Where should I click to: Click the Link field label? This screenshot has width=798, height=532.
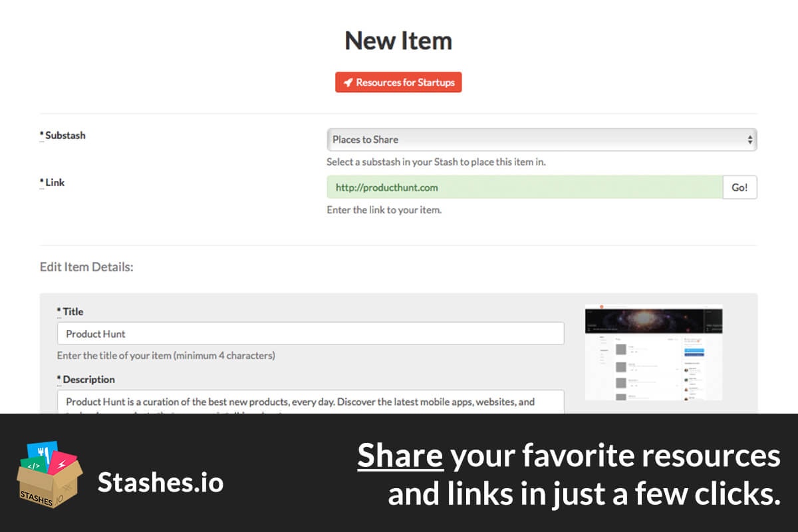tap(52, 182)
